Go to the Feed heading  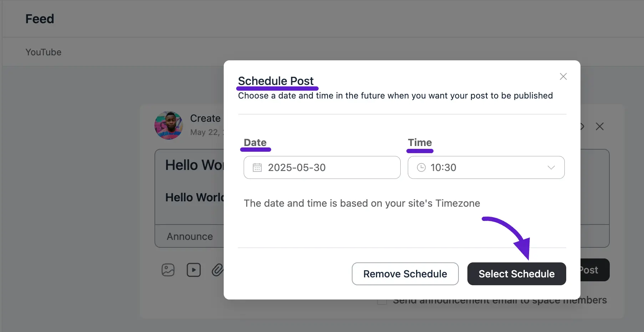click(40, 19)
